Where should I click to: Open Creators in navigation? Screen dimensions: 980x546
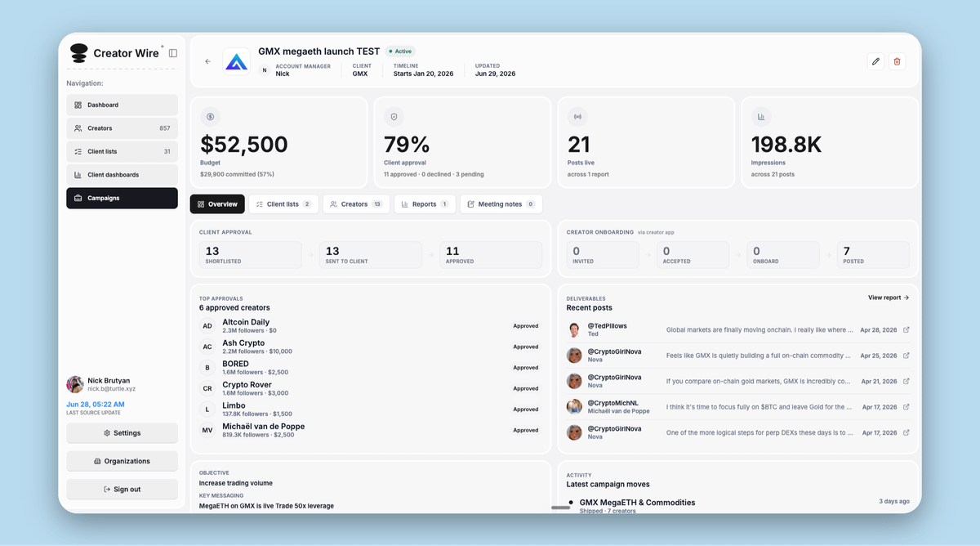(122, 128)
